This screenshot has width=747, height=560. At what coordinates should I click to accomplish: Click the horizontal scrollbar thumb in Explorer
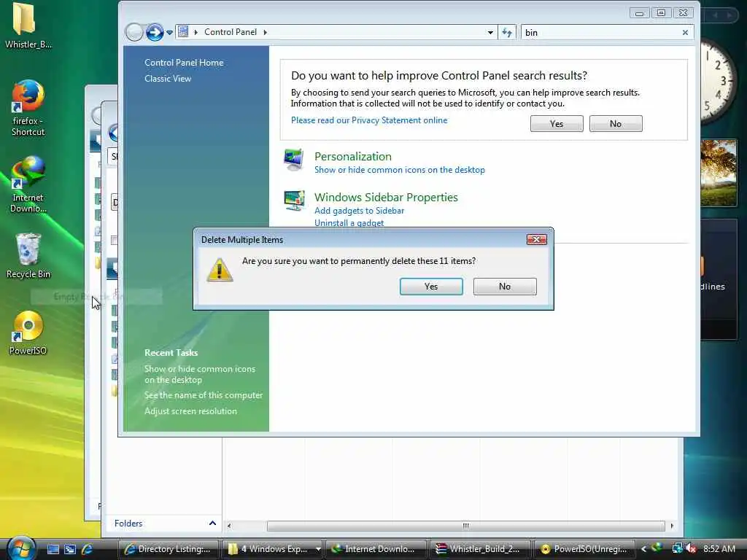click(x=465, y=526)
